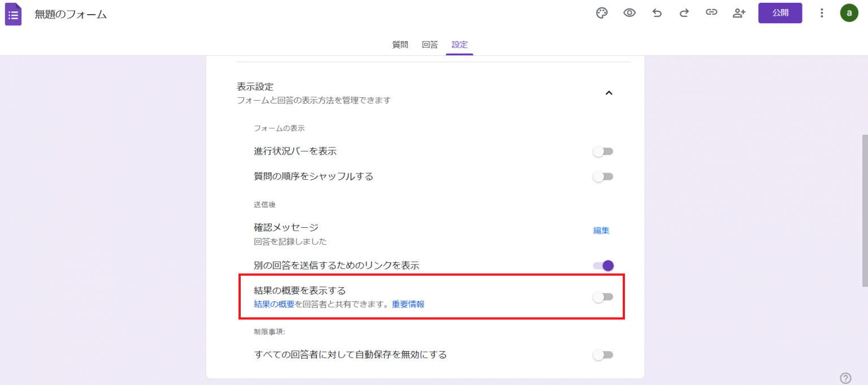Copy the form link via the link icon
This screenshot has height=385, width=868.
tap(711, 12)
